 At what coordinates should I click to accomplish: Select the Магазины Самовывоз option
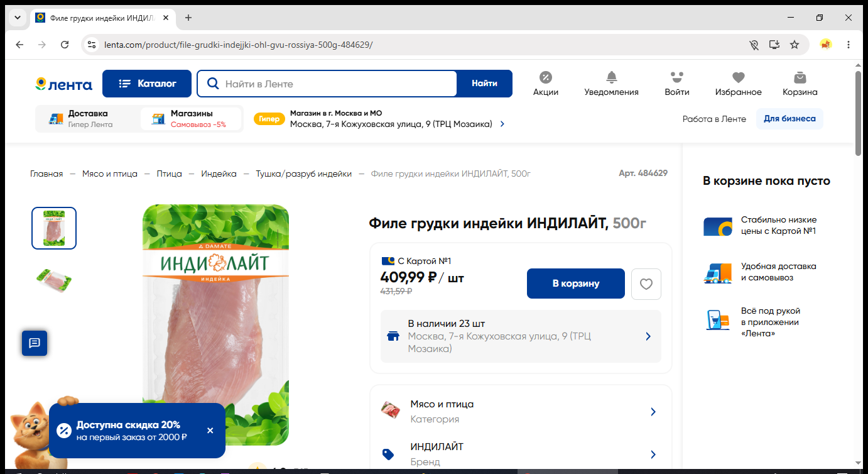coord(191,119)
